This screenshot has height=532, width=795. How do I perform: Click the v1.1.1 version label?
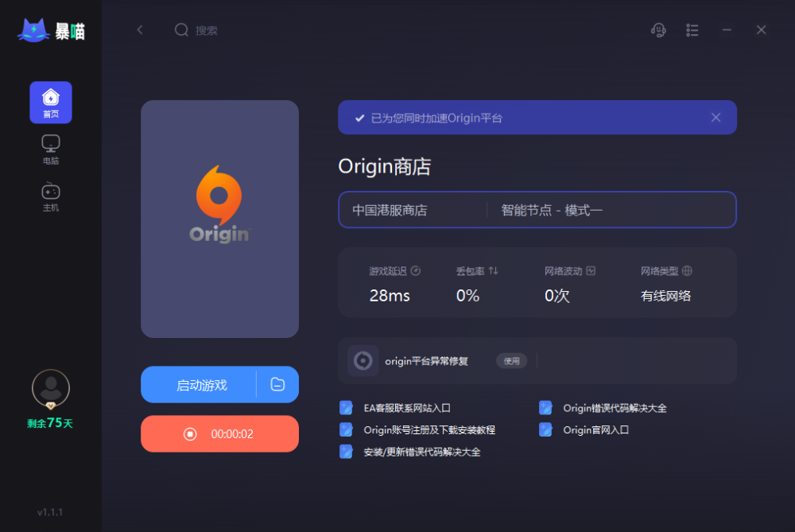click(49, 512)
